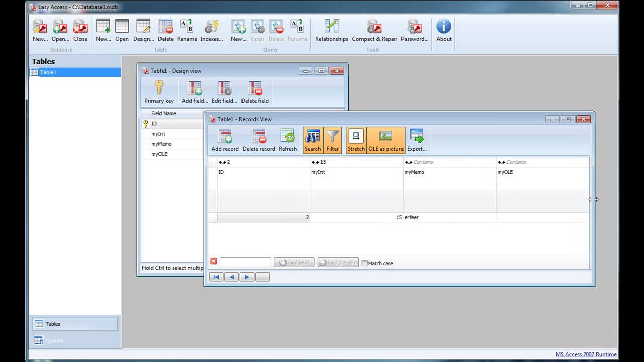This screenshot has width=644, height=362.
Task: Select record cell with myInt value 15
Action: pos(357,217)
